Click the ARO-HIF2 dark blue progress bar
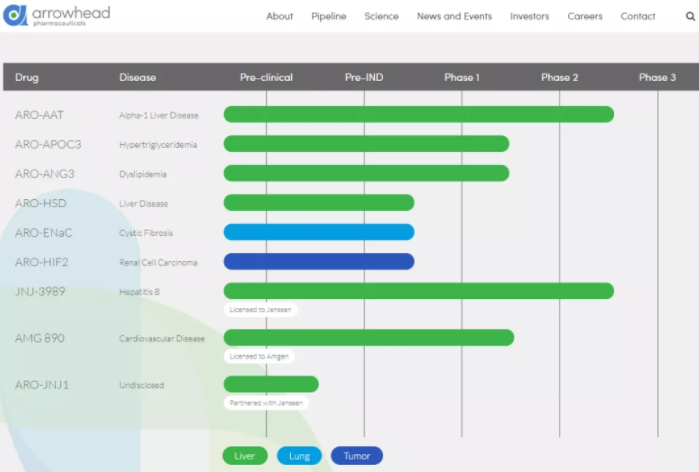 point(319,262)
